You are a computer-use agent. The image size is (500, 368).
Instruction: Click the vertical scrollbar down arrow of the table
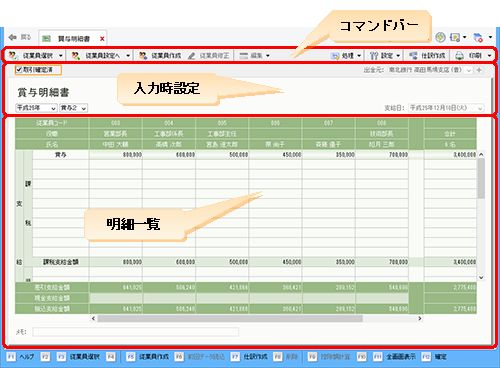481,277
